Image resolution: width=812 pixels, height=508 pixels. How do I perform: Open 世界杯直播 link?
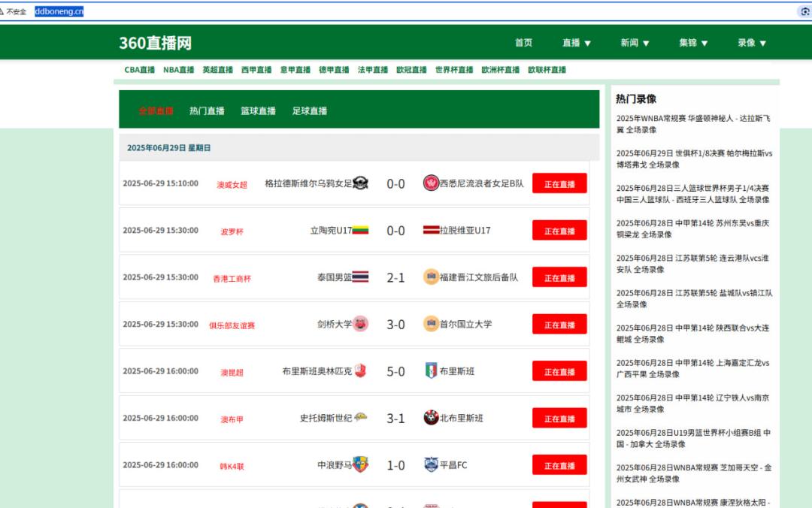[454, 70]
